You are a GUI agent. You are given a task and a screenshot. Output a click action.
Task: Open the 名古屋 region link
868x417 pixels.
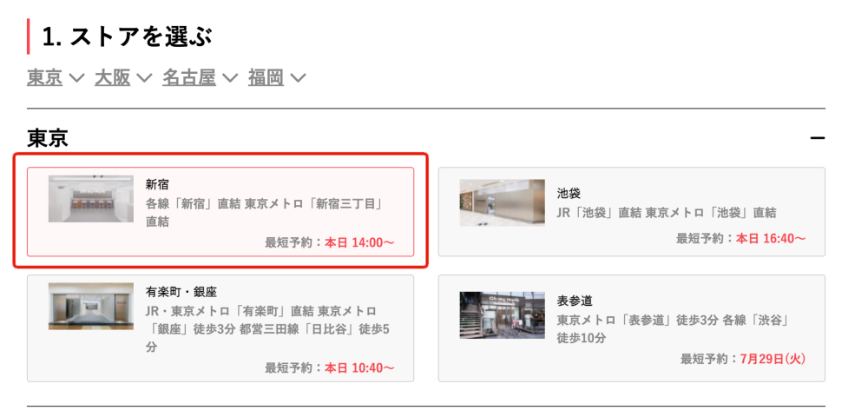188,78
